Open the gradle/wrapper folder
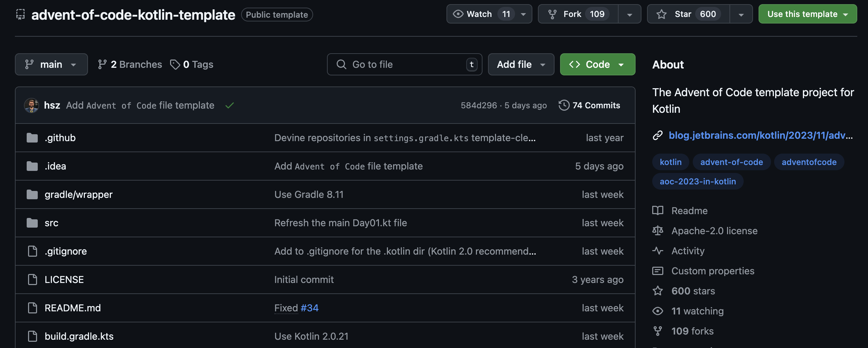868x348 pixels. click(x=79, y=194)
